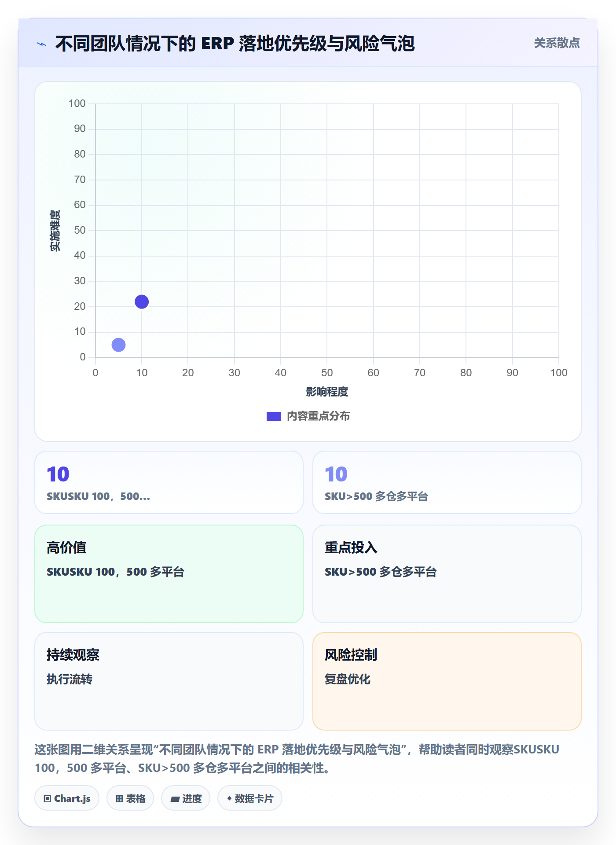Viewport: 616px width, 845px height.
Task: Click the 表格 tag chip
Action: [130, 798]
